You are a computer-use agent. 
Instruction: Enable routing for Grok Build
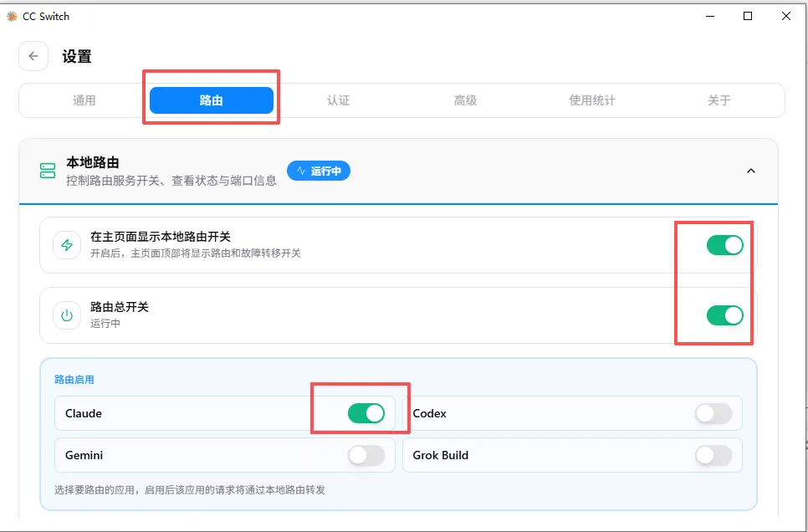coord(713,456)
